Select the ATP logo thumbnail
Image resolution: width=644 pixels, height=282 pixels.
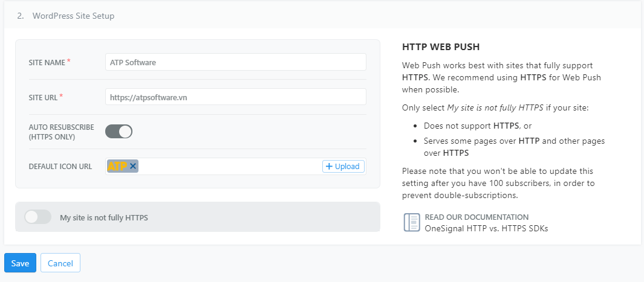[118, 166]
